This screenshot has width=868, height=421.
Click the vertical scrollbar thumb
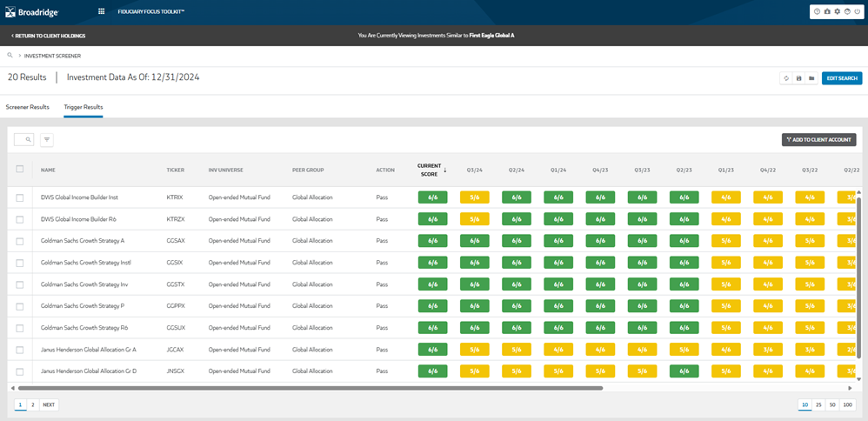[x=859, y=277]
